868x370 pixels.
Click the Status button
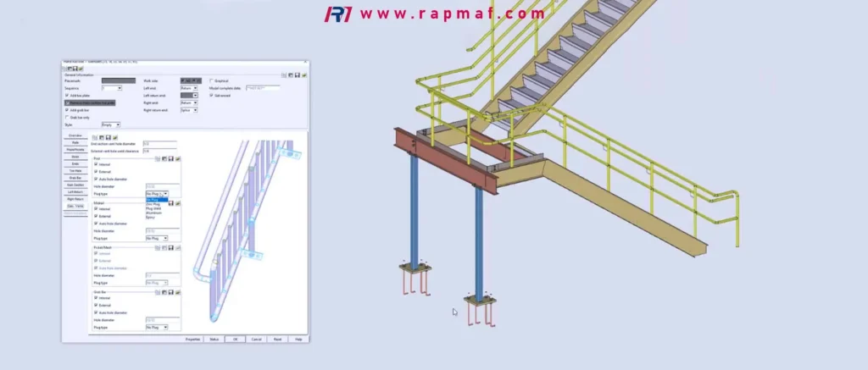tap(214, 339)
